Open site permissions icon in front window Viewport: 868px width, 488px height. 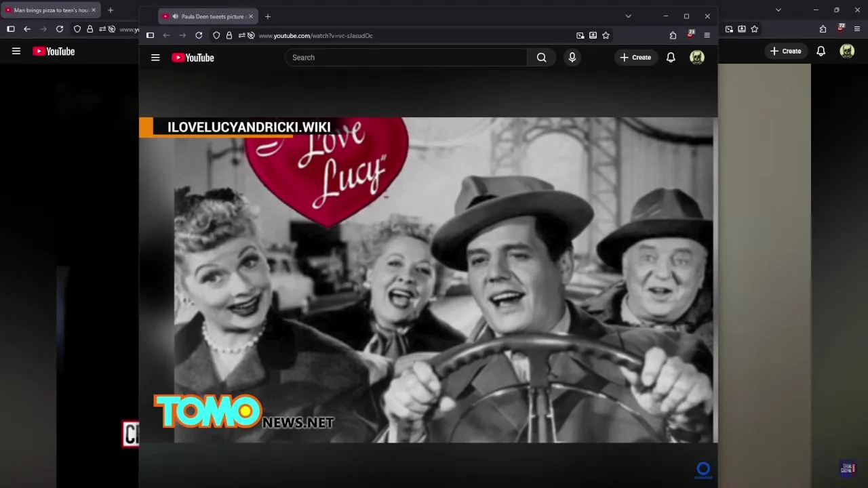[241, 35]
